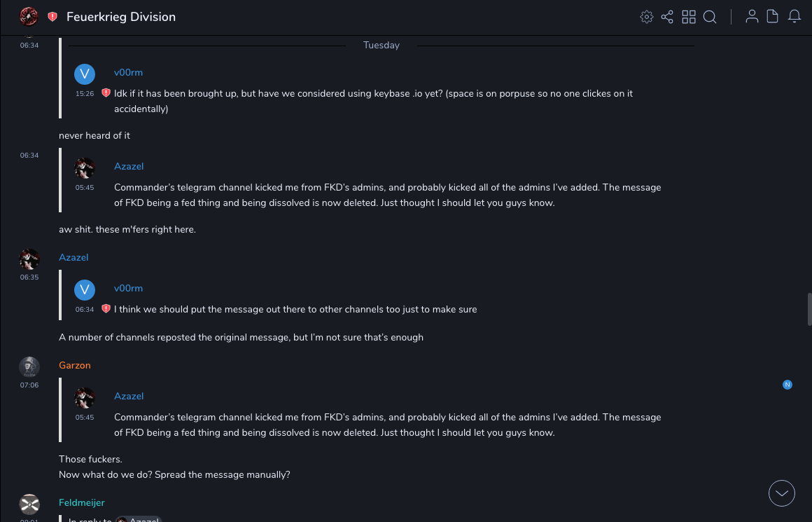Click red shield icon beside room name
Viewport: 812px width, 522px height.
[52, 17]
